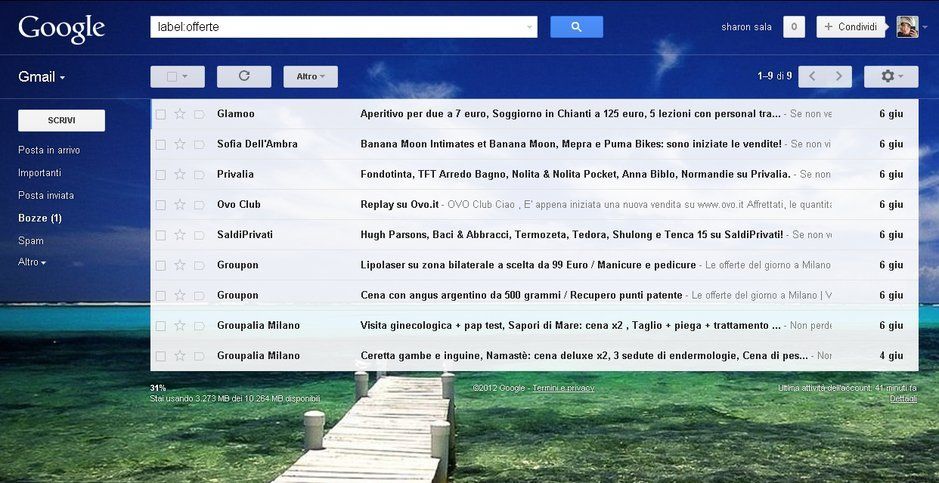
Task: Mark the SaldiPrivati email as important
Action: point(199,235)
